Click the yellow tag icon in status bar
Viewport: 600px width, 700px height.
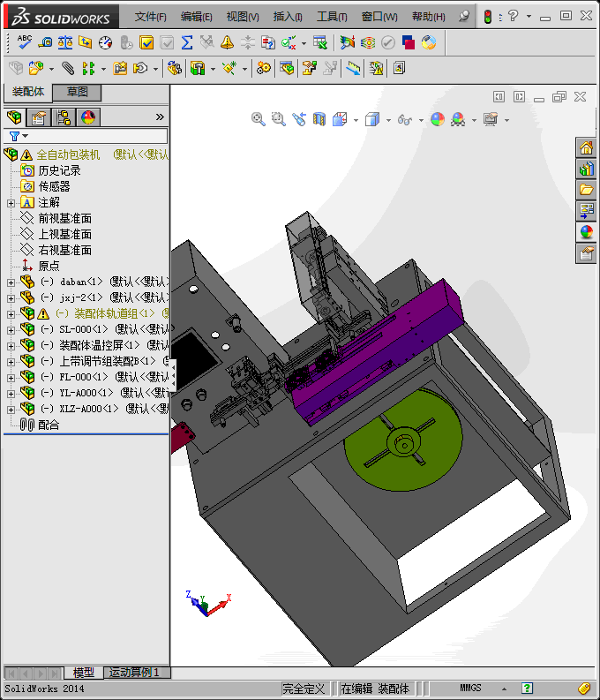coord(584,689)
